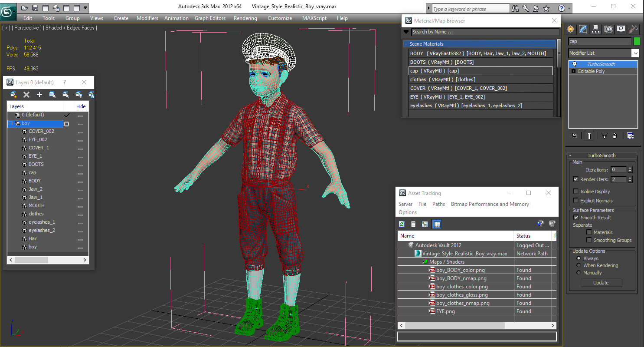This screenshot has height=347, width=644.
Task: Click Refresh icon in Asset Tracking toolbar
Action: (402, 224)
